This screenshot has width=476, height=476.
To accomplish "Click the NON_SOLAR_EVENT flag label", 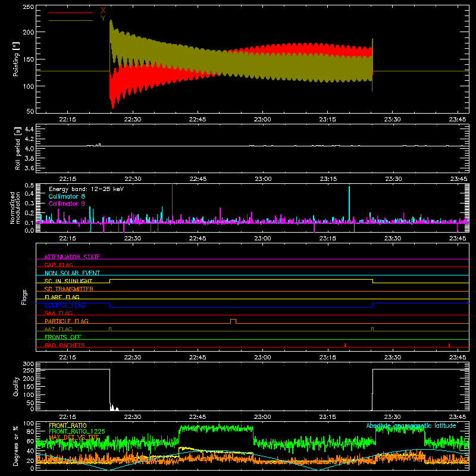I will coord(72,273).
